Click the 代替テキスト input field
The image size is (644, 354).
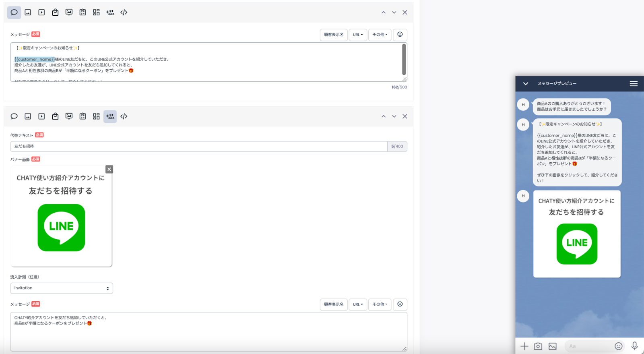coord(199,146)
